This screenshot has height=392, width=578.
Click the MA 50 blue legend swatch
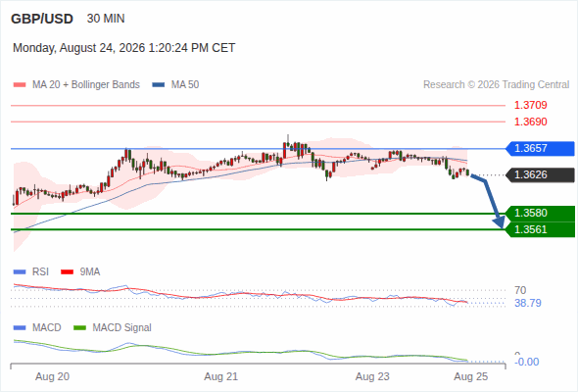[159, 85]
